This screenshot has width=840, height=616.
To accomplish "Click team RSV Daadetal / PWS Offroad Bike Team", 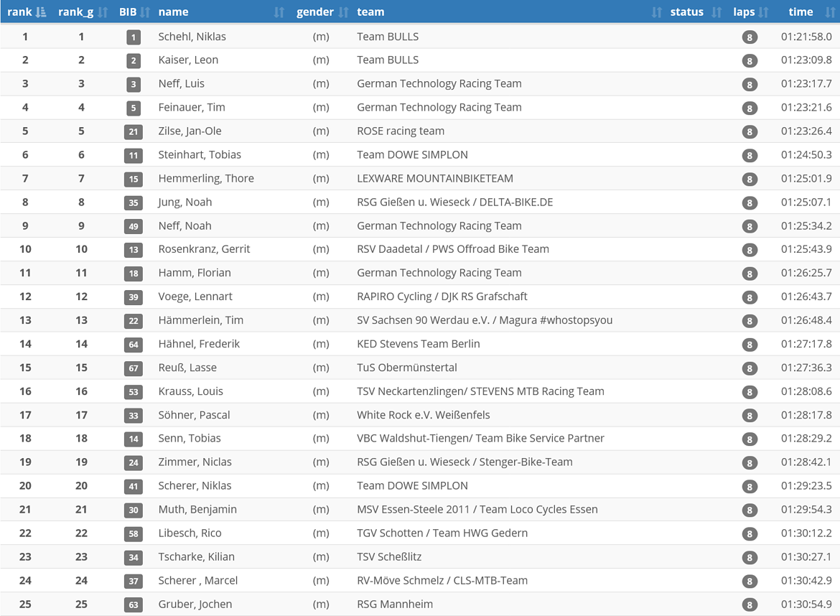I will (453, 249).
